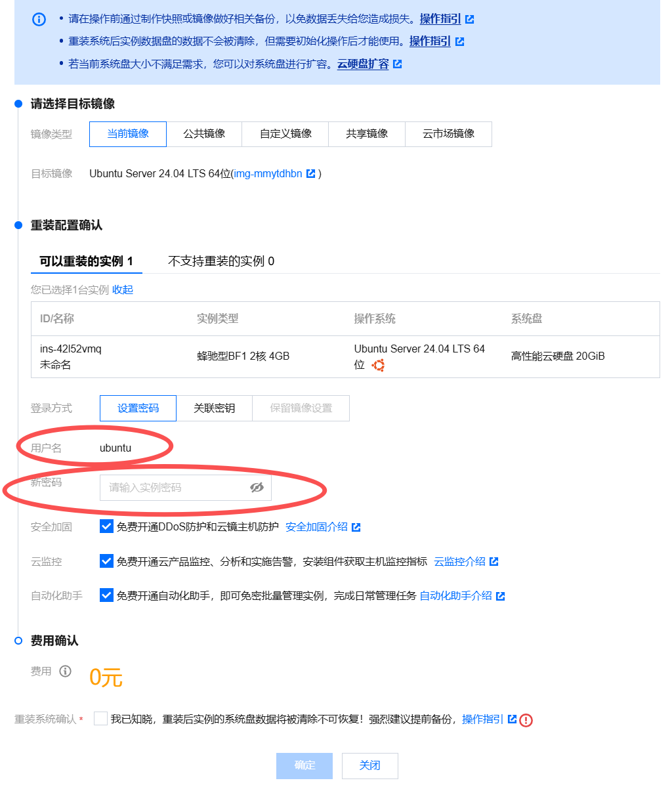Click the ubuntu username value
The width and height of the screenshot is (672, 789).
pyautogui.click(x=115, y=448)
